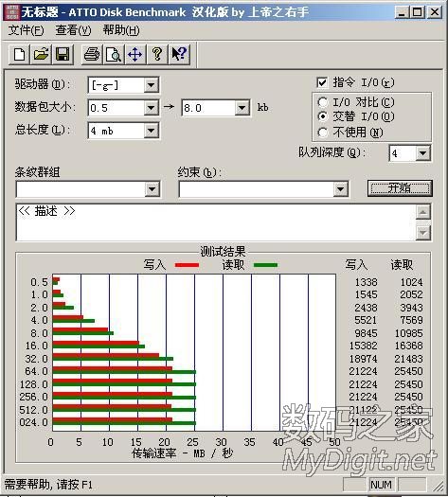448x497 pixels.
Task: Minimize the ATTO Disk Benchmark window
Action: tap(402, 12)
